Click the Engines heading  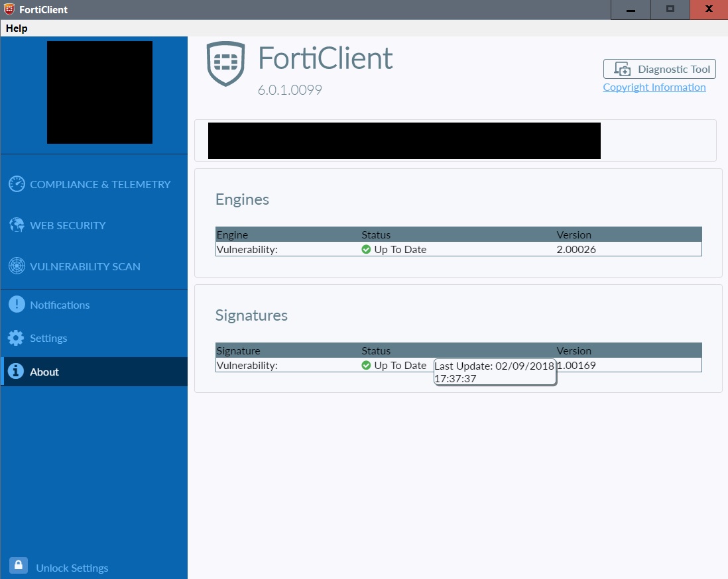pos(243,199)
